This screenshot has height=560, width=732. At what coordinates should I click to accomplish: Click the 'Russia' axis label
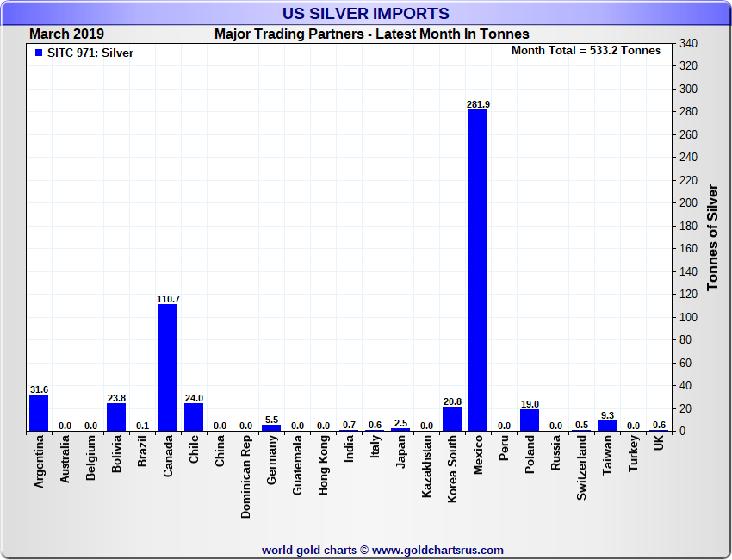coord(555,452)
